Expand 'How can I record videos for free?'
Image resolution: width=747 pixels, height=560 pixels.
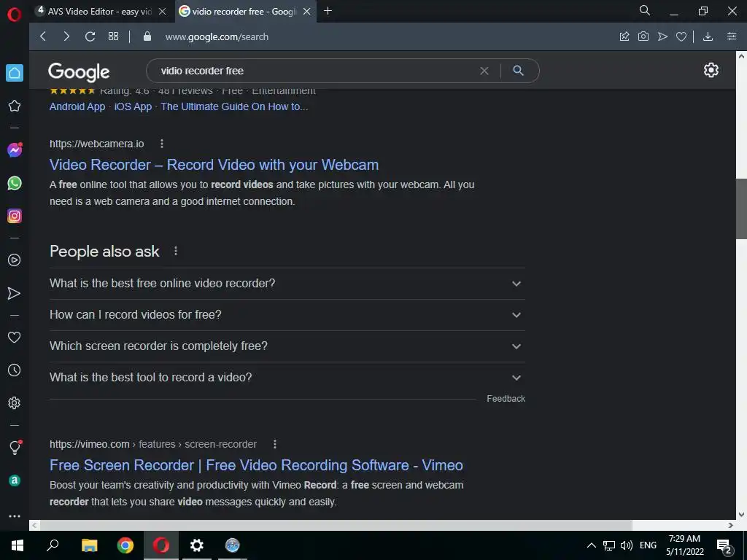(287, 315)
